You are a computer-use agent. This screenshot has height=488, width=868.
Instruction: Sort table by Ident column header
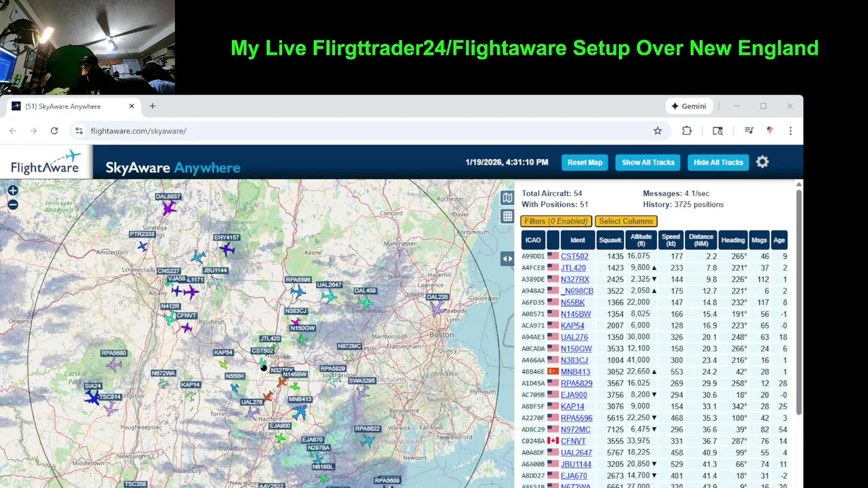(x=577, y=240)
